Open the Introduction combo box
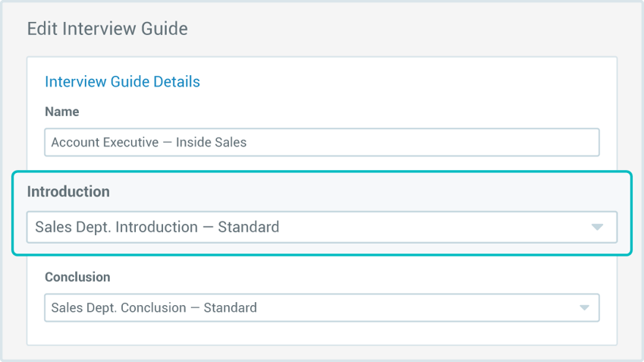 click(x=322, y=227)
